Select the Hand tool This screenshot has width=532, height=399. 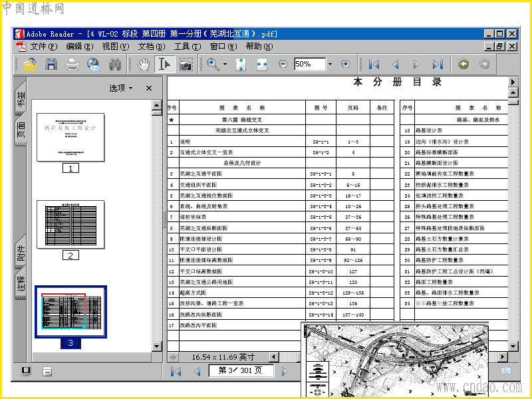pos(144,64)
